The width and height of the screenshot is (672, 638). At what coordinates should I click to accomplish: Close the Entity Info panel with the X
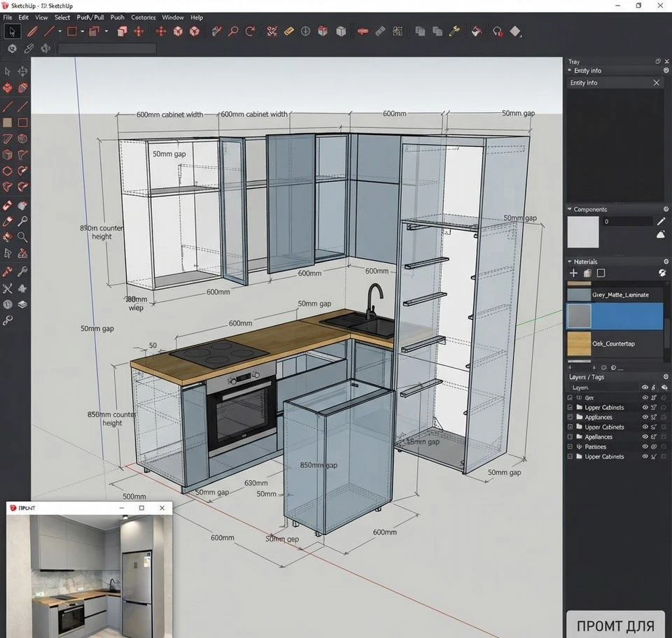tap(656, 83)
